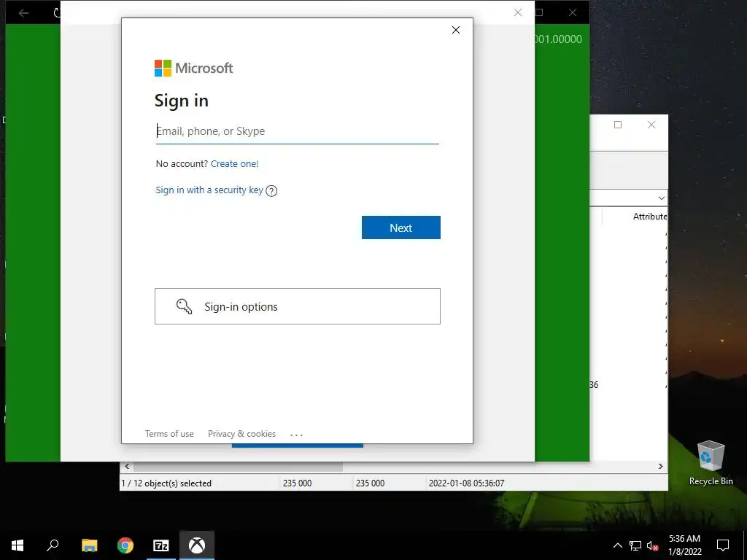Open the more options ellipsis in footer

tap(296, 435)
